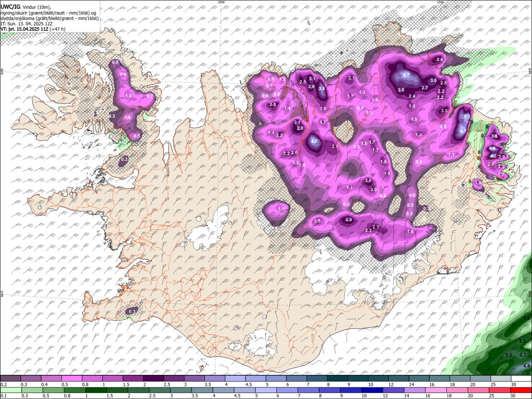Pick the light lavender 4 swatch, upper legend row

point(235,379)
